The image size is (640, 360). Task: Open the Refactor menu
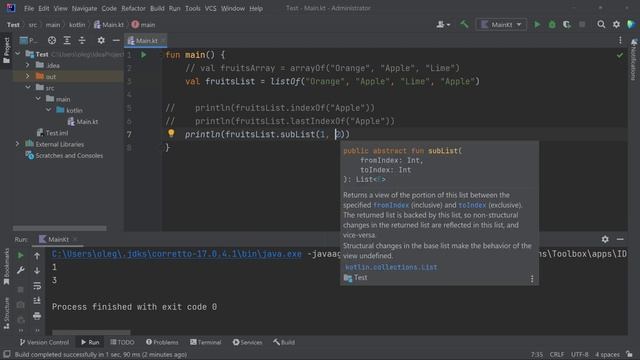[x=133, y=8]
